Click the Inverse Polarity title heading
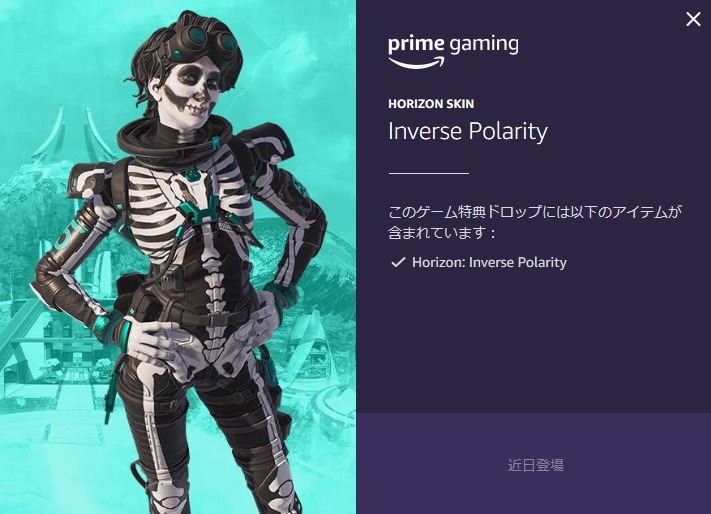 [x=468, y=132]
